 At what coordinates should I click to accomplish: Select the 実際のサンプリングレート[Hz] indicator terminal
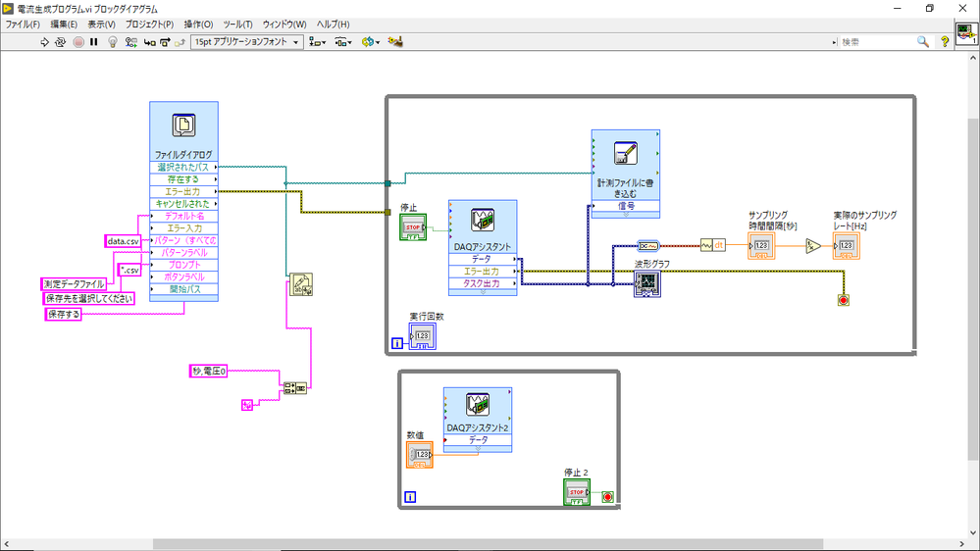pyautogui.click(x=847, y=246)
